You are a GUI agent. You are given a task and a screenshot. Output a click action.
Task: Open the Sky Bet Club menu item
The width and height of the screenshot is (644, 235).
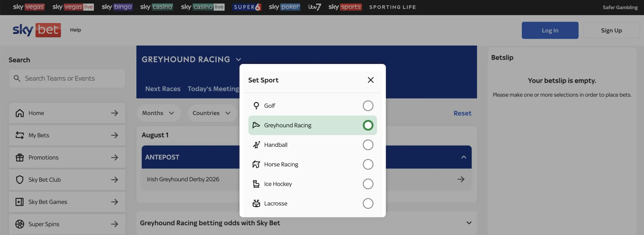tap(67, 180)
